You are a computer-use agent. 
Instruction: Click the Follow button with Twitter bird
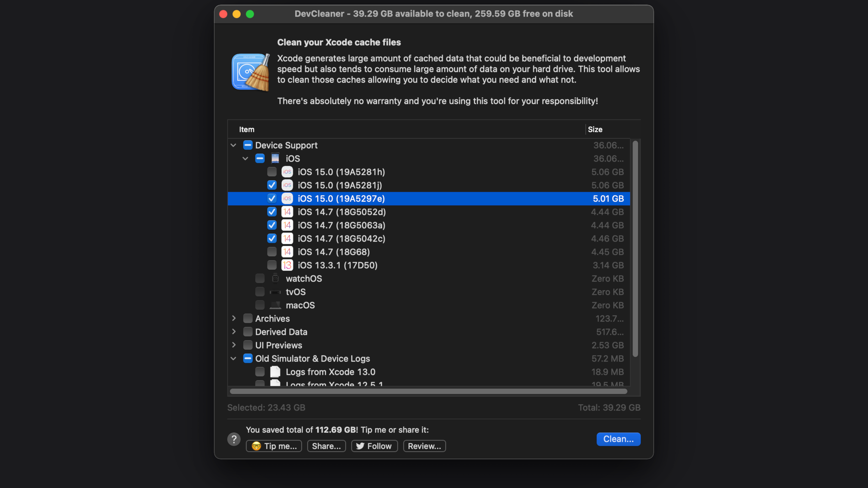tap(374, 446)
